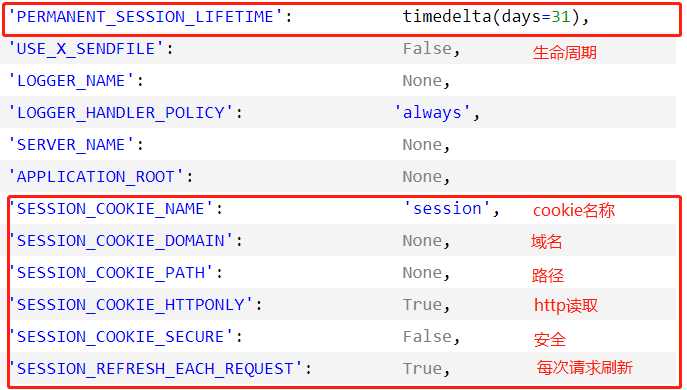
Task: Click the red 域名 annotation
Action: point(546,242)
